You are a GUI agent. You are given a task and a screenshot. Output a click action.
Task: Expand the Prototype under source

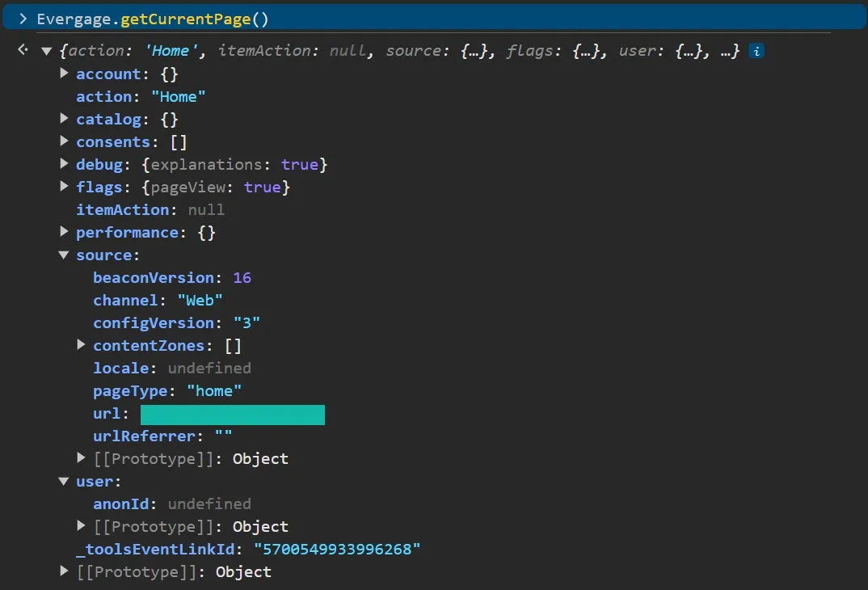(81, 458)
